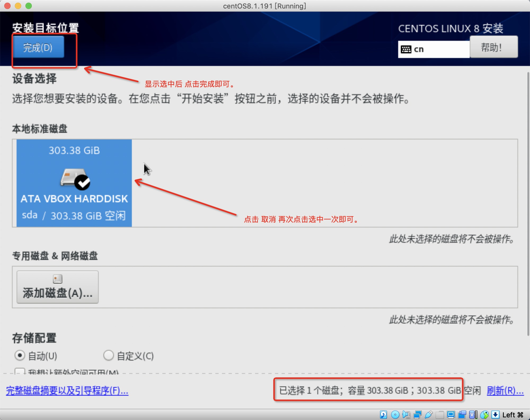Open the cn keyboard layout selector

click(x=434, y=49)
